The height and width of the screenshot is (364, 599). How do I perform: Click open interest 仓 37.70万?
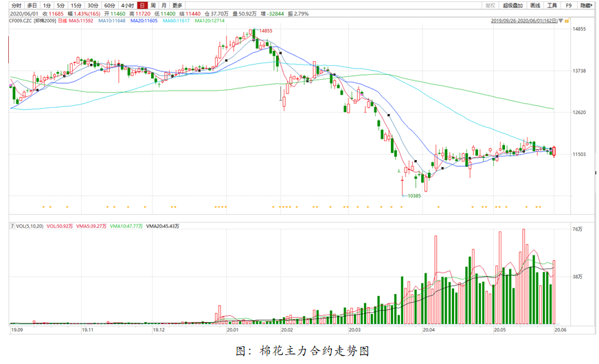(x=216, y=14)
